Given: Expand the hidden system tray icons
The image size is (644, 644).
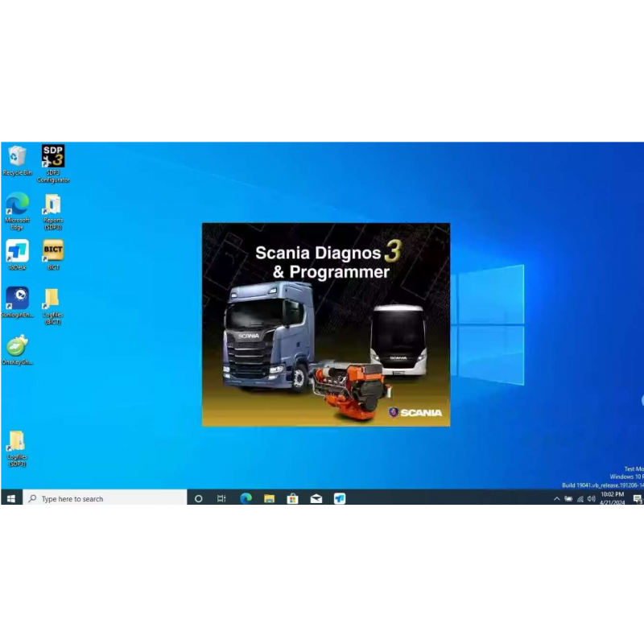Looking at the screenshot, I should (556, 499).
